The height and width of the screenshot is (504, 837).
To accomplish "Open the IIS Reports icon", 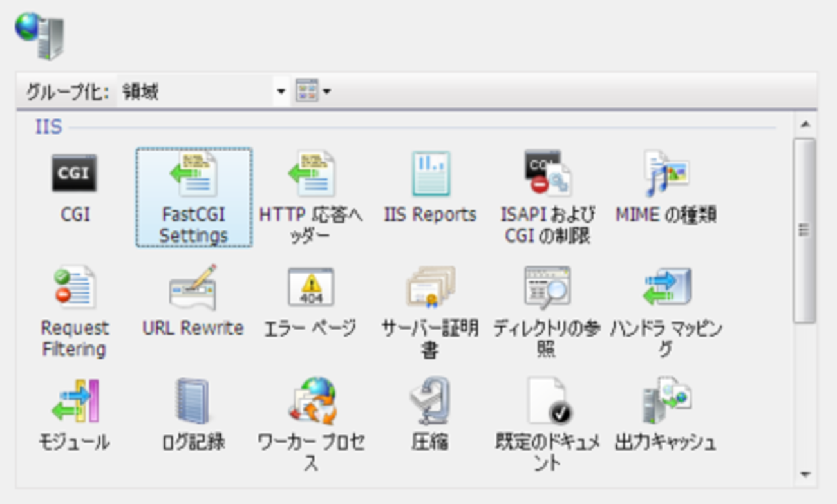I will tap(430, 174).
